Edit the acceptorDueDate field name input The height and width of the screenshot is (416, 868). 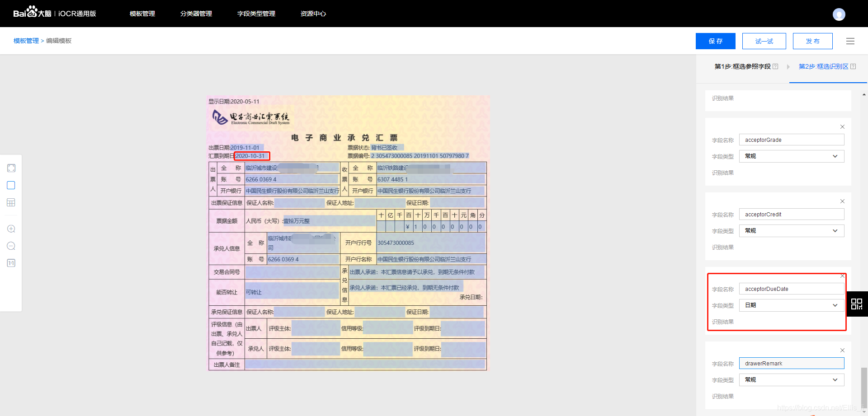pos(792,289)
